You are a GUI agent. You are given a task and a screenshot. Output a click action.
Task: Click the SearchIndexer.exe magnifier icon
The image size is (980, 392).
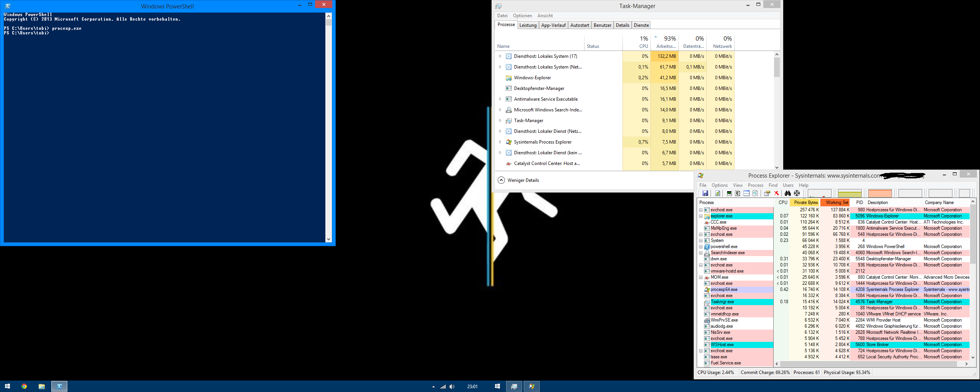click(x=707, y=253)
